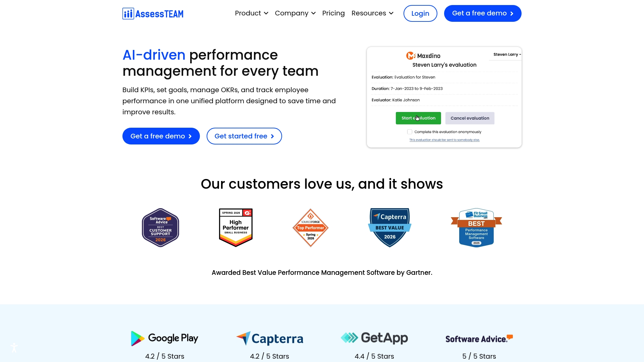Expand the Product menu

[252, 13]
